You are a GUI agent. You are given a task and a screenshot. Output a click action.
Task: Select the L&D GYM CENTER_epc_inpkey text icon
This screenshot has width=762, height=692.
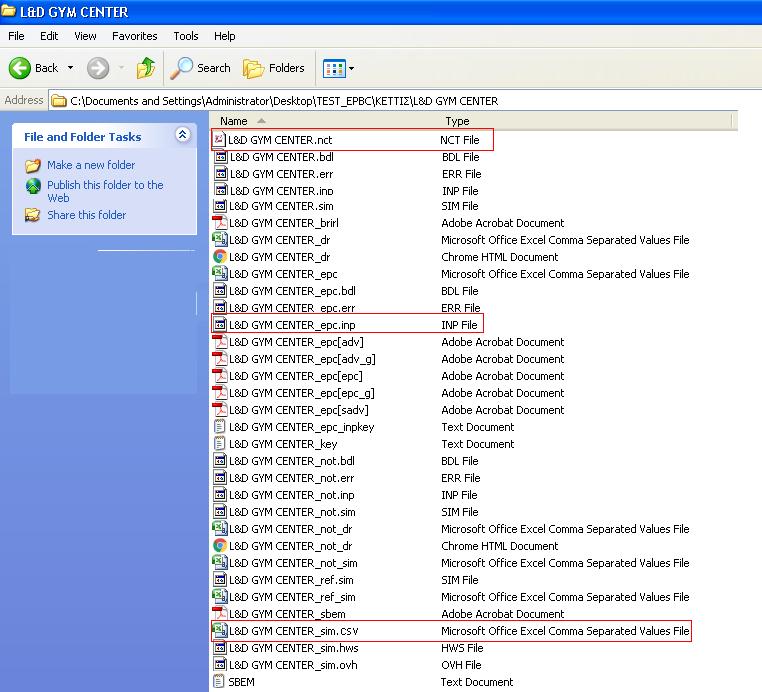point(220,427)
